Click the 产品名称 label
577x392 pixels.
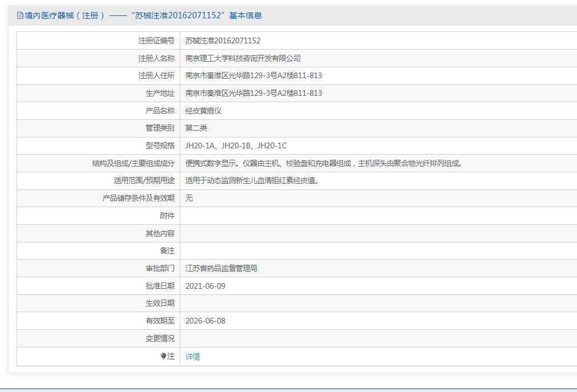[x=160, y=111]
